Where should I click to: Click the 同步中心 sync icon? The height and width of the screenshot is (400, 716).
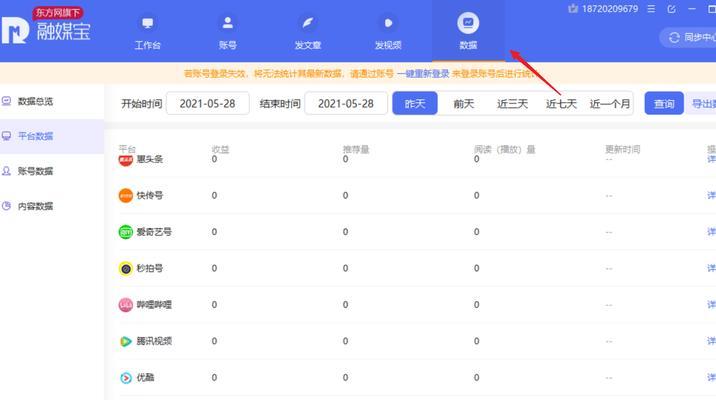point(674,37)
